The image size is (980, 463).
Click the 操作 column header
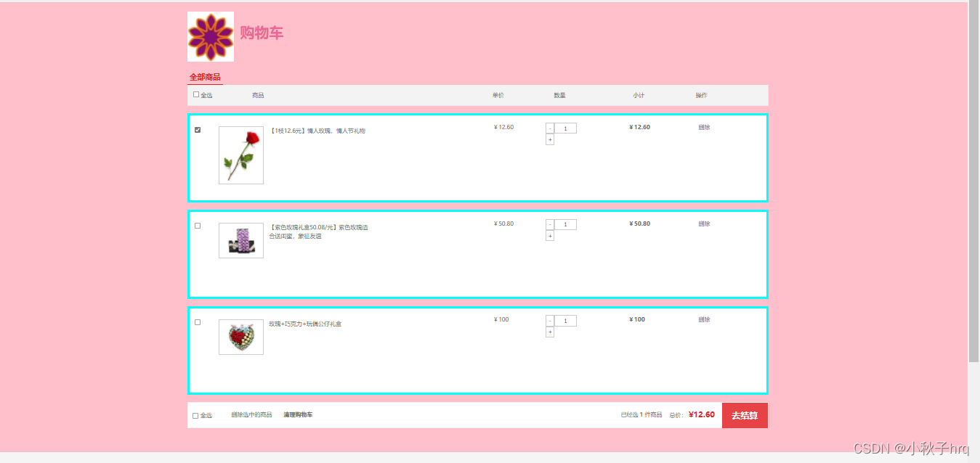tap(701, 95)
